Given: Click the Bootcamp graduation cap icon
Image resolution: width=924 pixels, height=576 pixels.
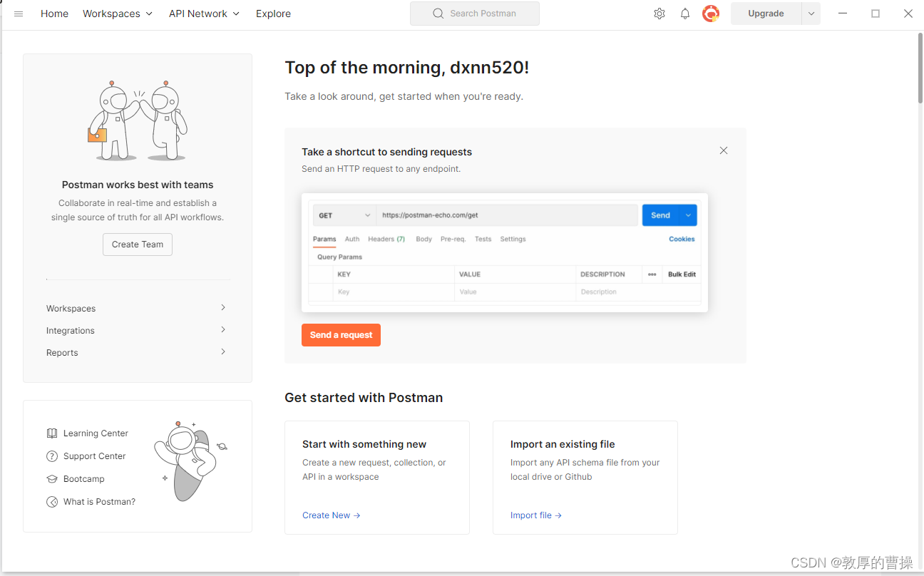Looking at the screenshot, I should click(52, 479).
